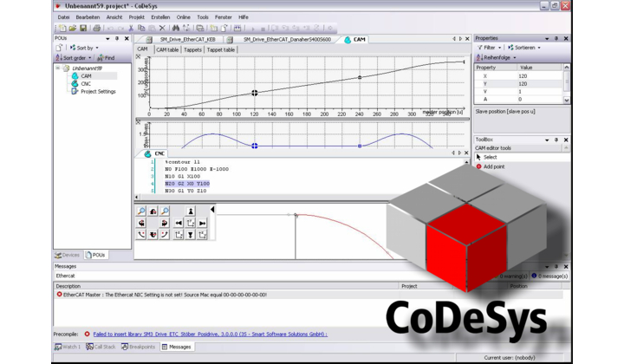
Task: Open the failed to insert library link
Action: pyautogui.click(x=210, y=335)
